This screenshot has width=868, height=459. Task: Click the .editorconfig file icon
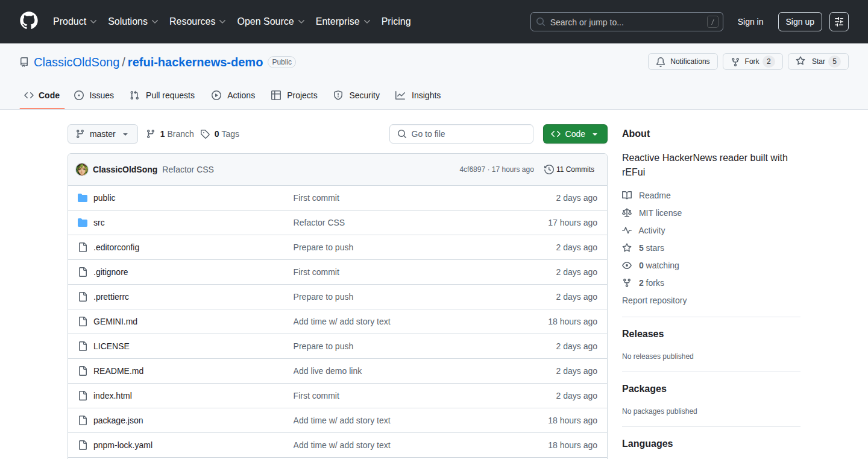coord(83,247)
